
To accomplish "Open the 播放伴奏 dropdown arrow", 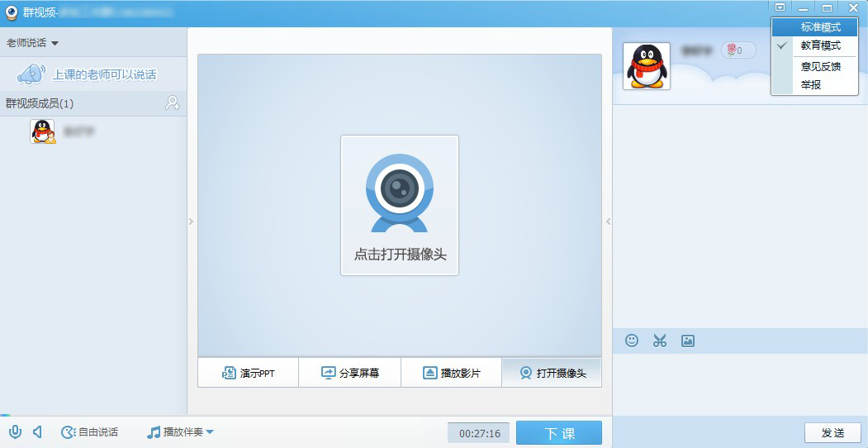I will (x=210, y=431).
